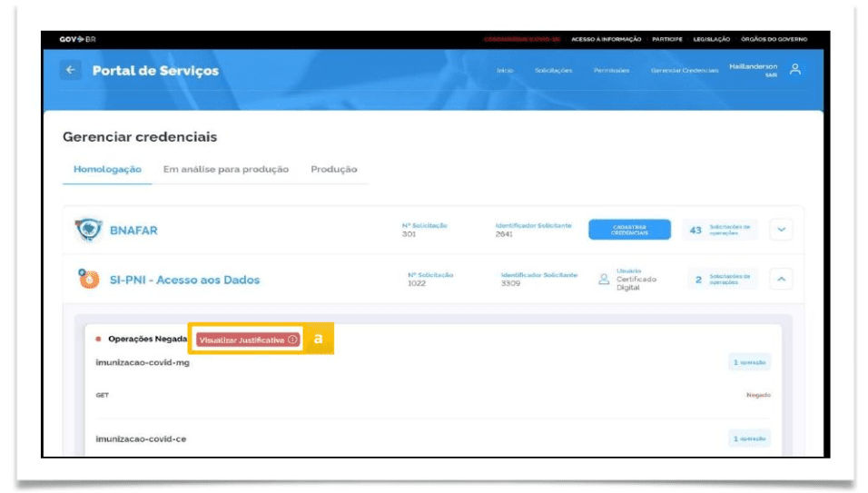Click info icon on Visualizar Justificativa

[293, 340]
